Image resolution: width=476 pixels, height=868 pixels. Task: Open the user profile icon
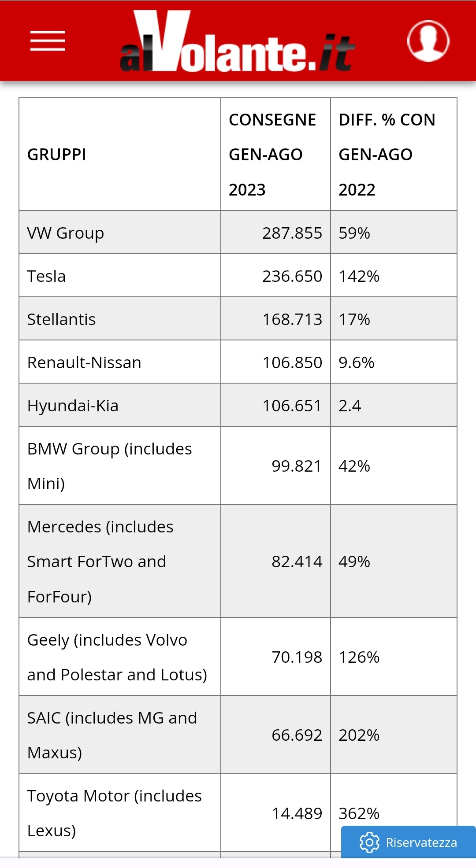428,41
